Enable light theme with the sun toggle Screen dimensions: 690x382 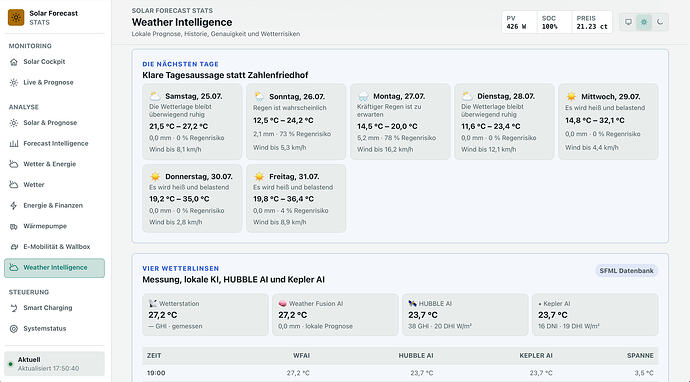644,22
